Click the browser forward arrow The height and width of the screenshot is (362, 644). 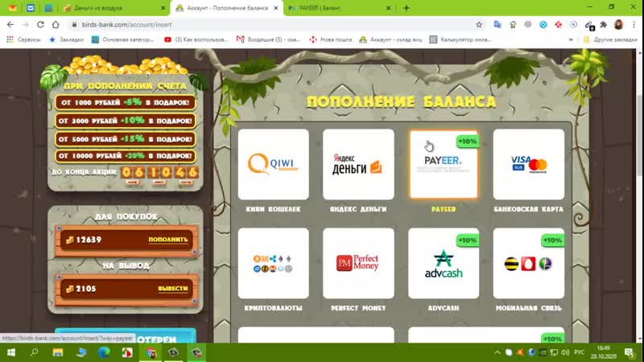coord(26,25)
